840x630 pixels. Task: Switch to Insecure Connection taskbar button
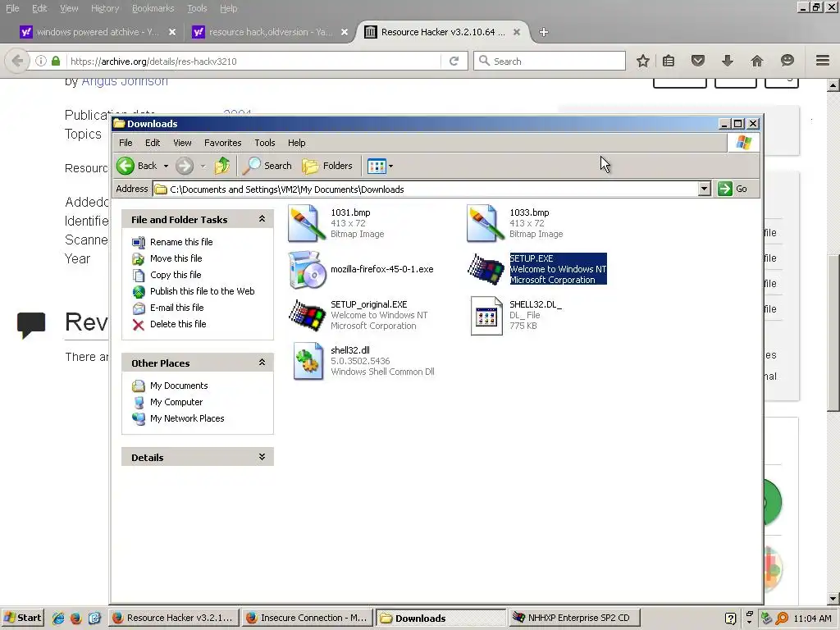307,618
